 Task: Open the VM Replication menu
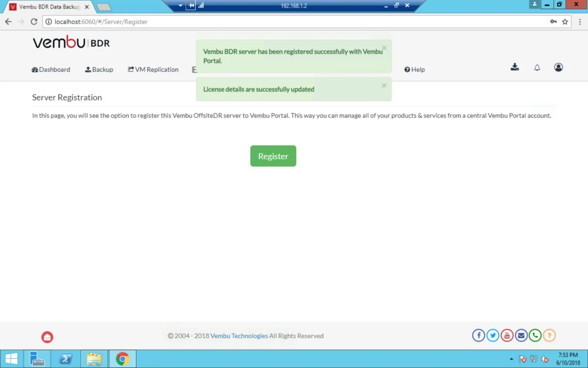tap(153, 70)
